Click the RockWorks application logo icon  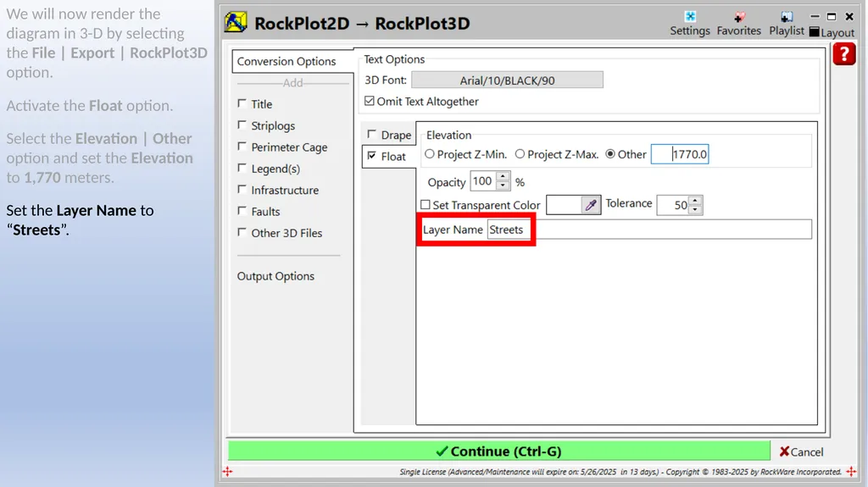(236, 22)
